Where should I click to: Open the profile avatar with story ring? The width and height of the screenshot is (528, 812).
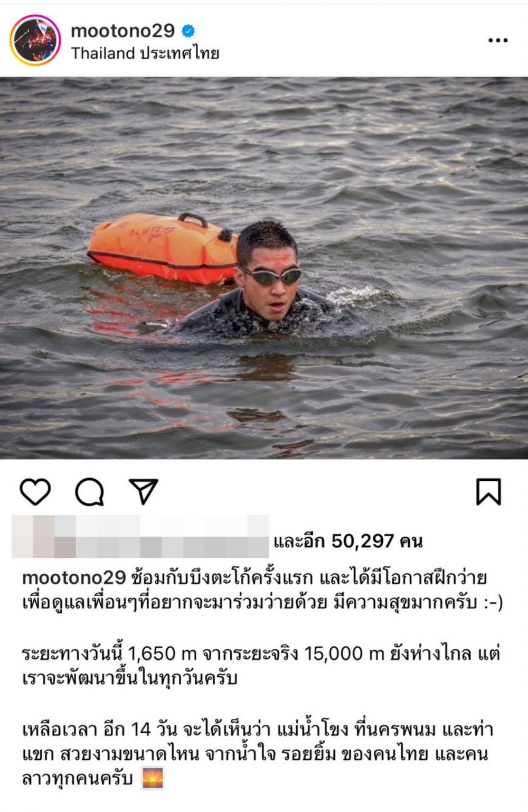point(35,41)
